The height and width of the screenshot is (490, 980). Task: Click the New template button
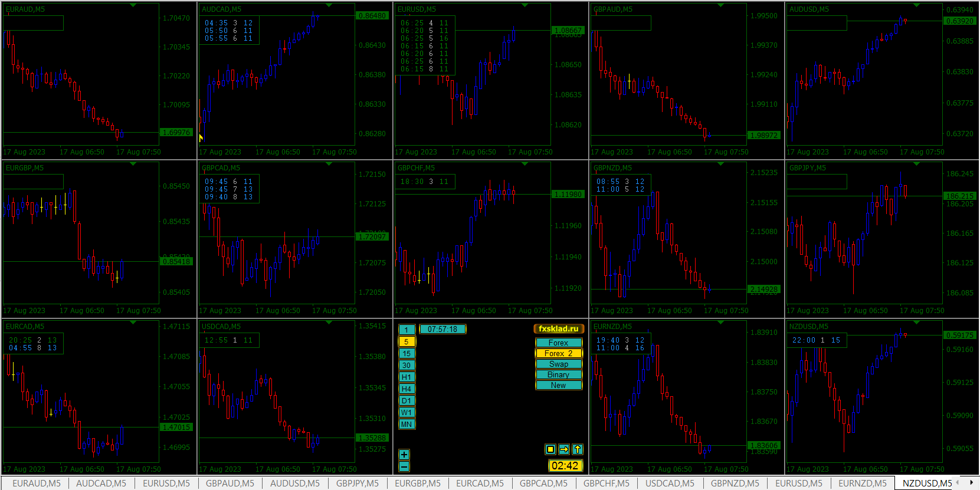pos(559,385)
